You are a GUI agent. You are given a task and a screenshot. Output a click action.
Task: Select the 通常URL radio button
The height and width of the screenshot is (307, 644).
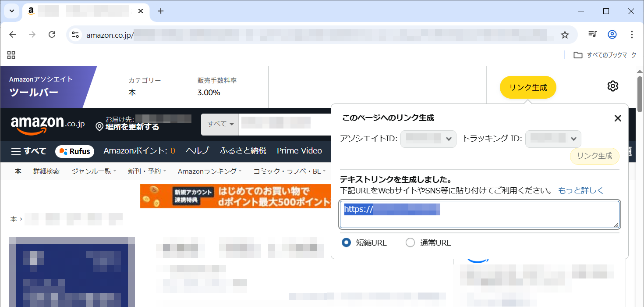pyautogui.click(x=410, y=243)
